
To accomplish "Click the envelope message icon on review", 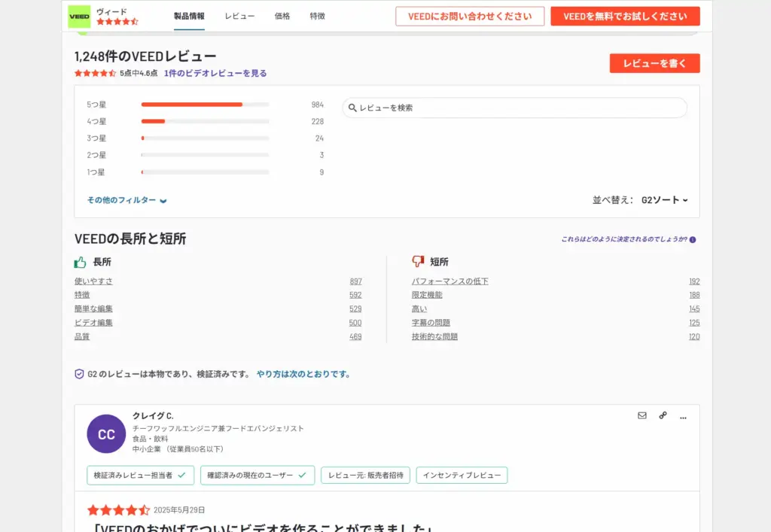I will pyautogui.click(x=642, y=415).
